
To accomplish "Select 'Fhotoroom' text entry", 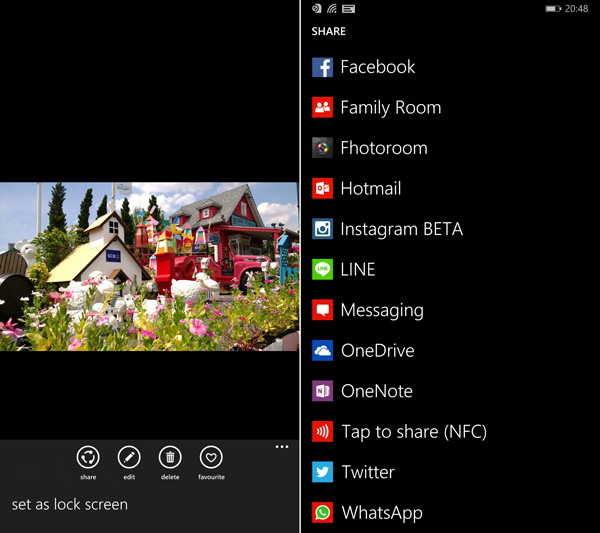I will [384, 148].
